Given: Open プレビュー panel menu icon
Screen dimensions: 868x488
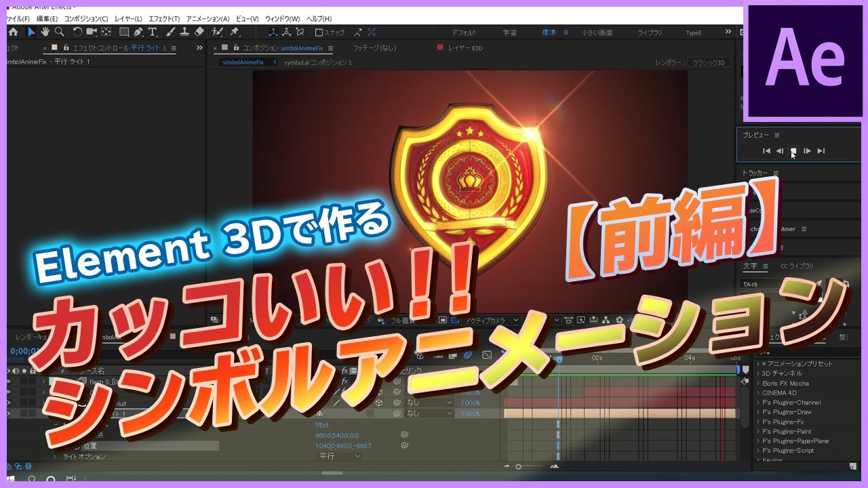Looking at the screenshot, I should point(777,135).
